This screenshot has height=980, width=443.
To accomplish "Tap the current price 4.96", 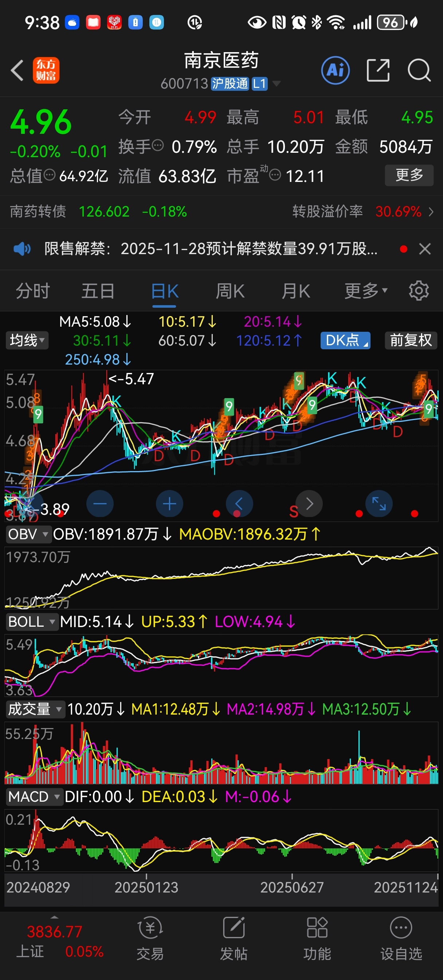I will click(41, 122).
